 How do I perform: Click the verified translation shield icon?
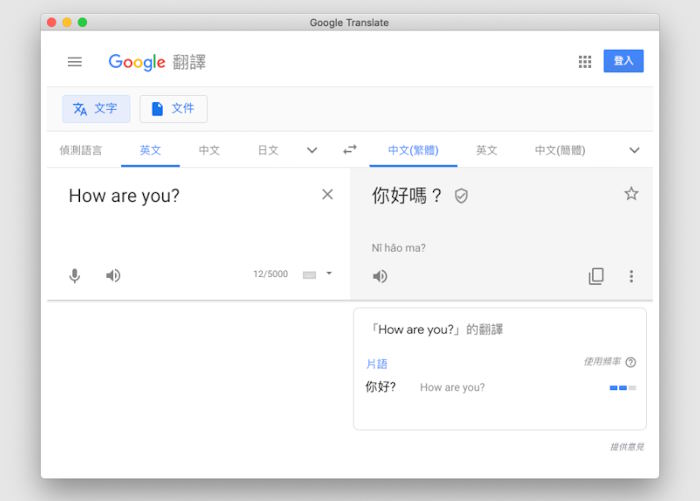(x=461, y=196)
